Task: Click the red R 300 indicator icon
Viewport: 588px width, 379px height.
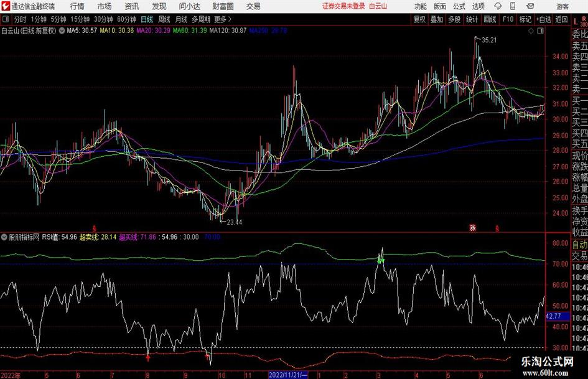Action: tap(584, 21)
